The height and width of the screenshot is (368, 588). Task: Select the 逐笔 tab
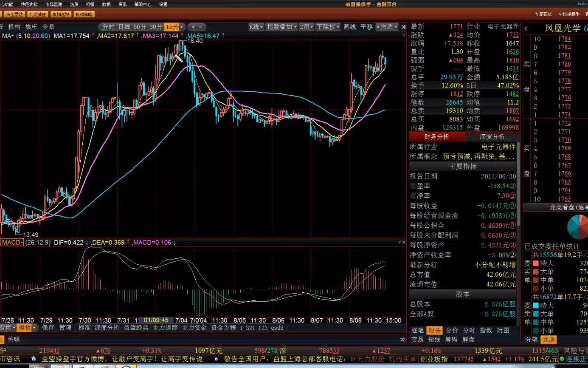(x=417, y=330)
